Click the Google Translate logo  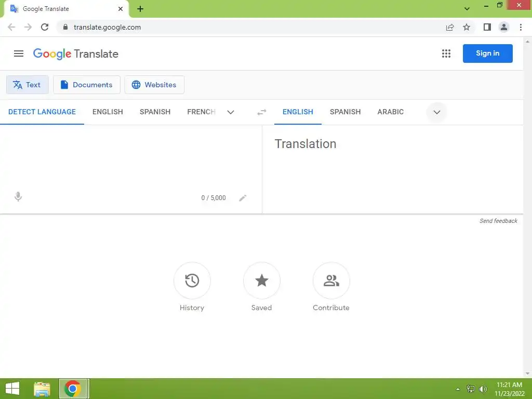76,54
